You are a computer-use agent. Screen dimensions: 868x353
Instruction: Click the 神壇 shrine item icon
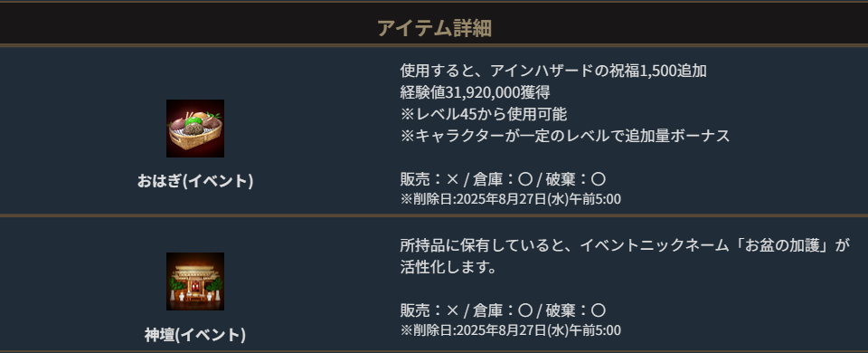tap(195, 281)
